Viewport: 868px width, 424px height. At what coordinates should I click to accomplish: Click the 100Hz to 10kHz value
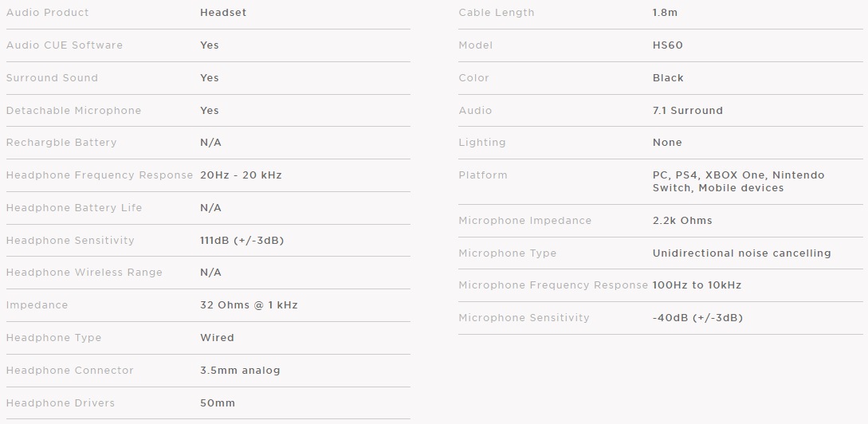point(697,285)
